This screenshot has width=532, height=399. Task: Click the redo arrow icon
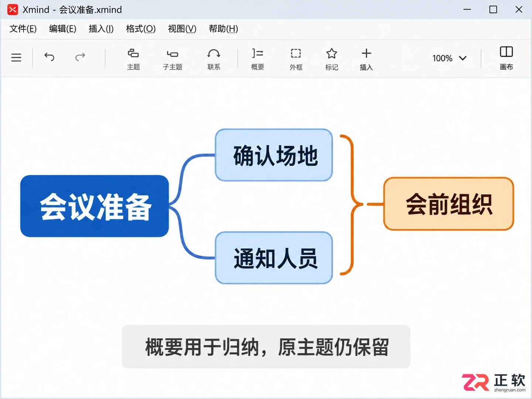(x=80, y=57)
